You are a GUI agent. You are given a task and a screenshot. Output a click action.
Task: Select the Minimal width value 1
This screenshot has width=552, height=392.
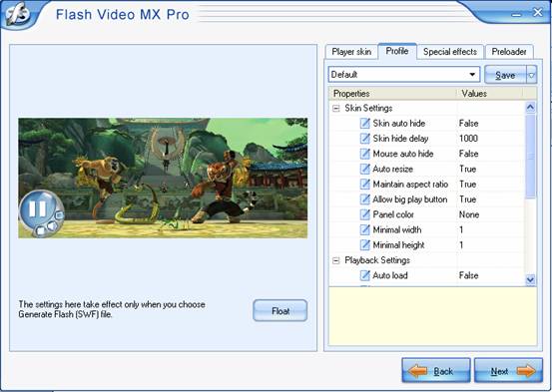pyautogui.click(x=461, y=229)
